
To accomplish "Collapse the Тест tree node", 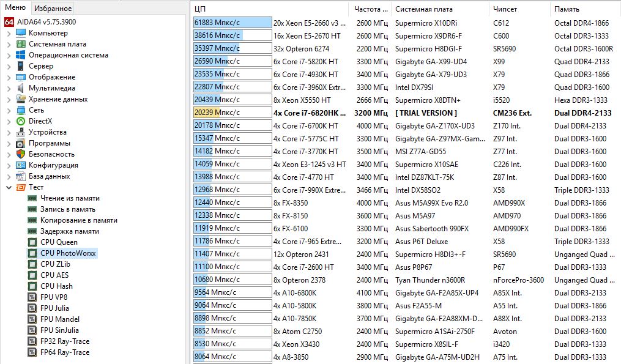I will (9, 187).
